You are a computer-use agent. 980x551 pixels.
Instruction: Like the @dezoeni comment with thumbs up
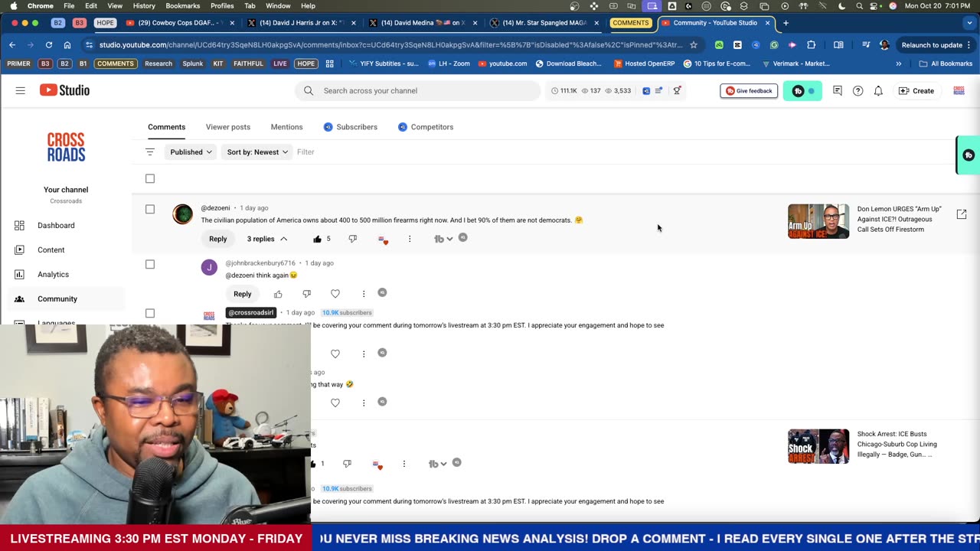click(317, 239)
